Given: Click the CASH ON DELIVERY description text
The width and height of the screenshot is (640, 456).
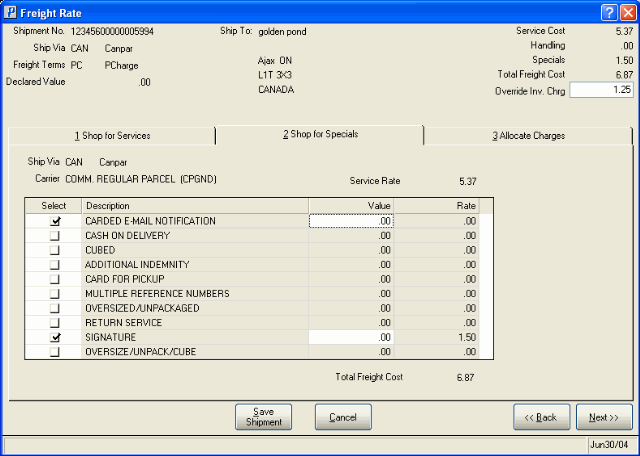Looking at the screenshot, I should (x=127, y=236).
